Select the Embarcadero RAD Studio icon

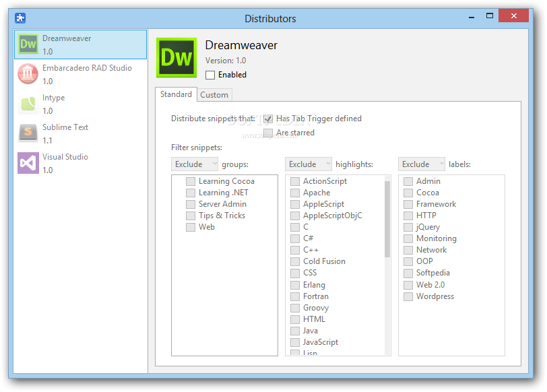28,73
